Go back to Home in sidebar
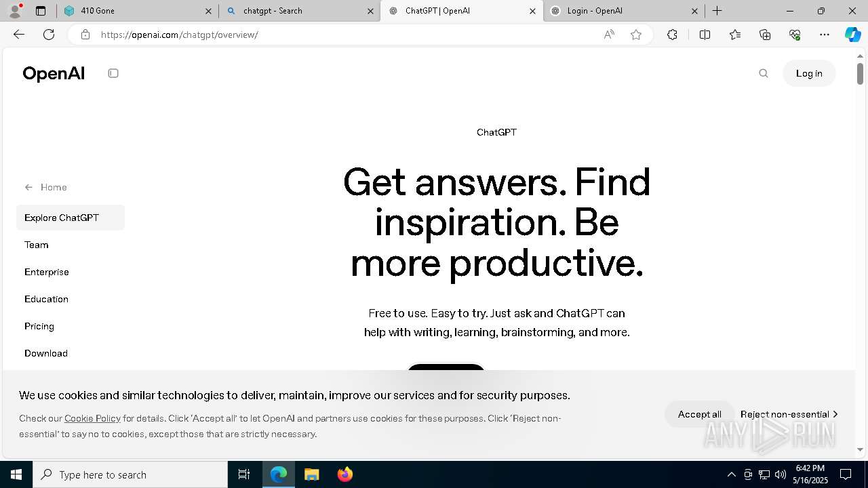Screen dimensions: 868x488 tap(46, 187)
